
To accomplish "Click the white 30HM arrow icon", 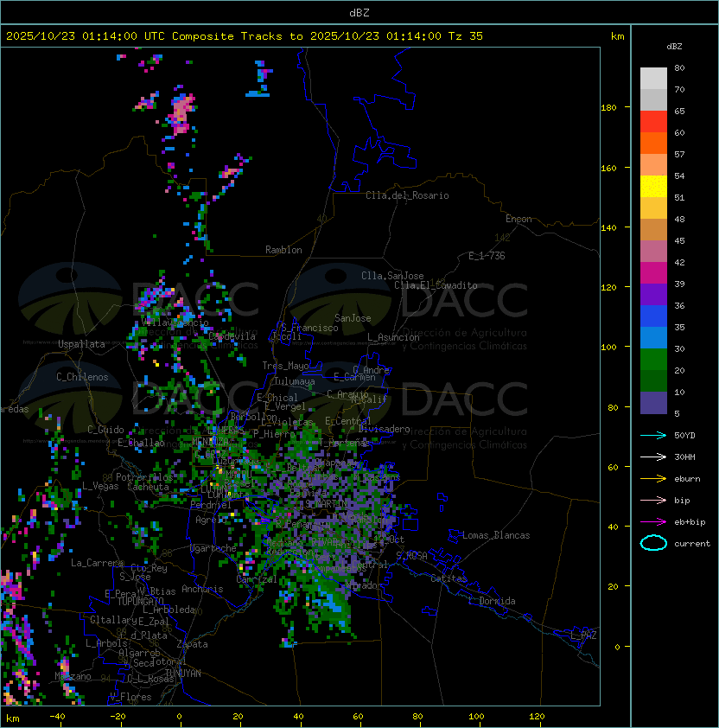I will pos(653,457).
